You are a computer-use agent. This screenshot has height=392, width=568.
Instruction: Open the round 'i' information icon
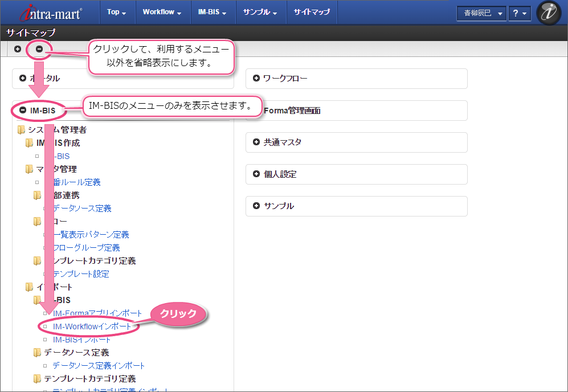coord(549,13)
